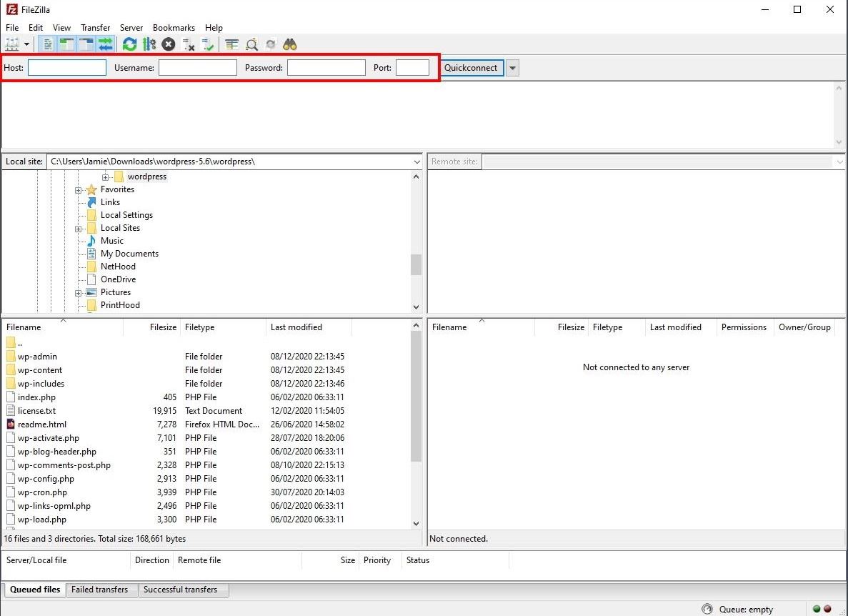This screenshot has width=848, height=616.
Task: Cancel the current operation
Action: [169, 44]
